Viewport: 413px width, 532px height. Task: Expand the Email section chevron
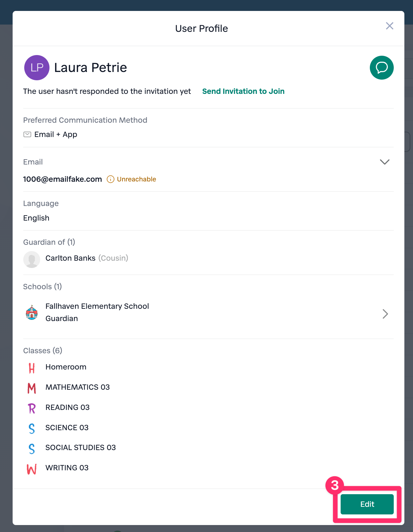(x=384, y=162)
